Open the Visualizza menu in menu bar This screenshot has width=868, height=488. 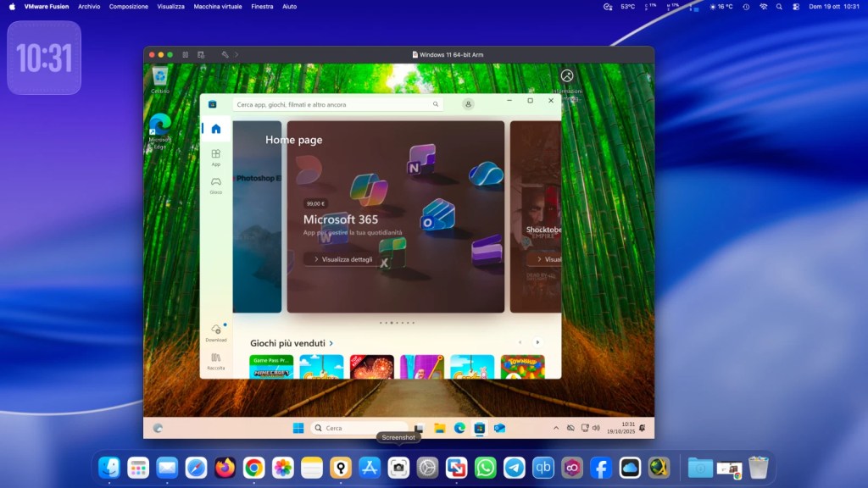tap(170, 6)
